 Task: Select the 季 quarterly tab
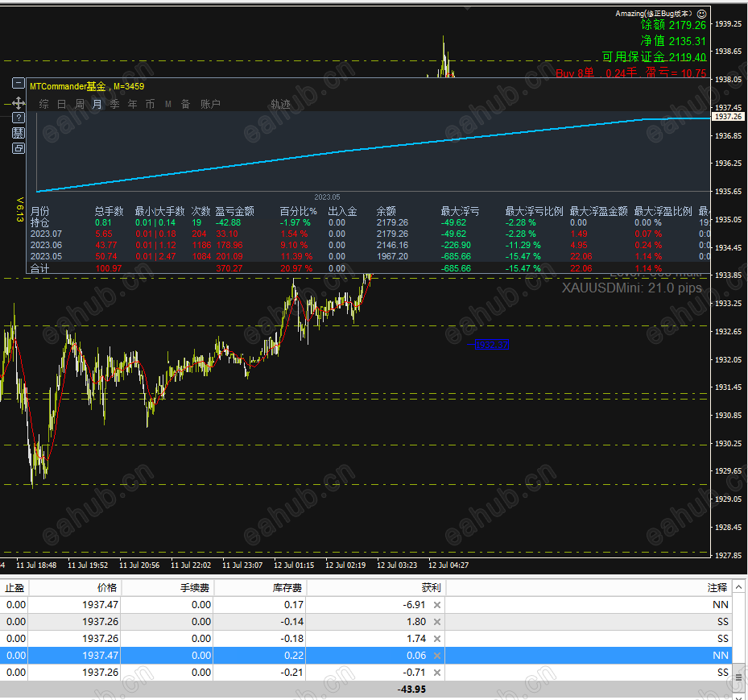pos(114,104)
